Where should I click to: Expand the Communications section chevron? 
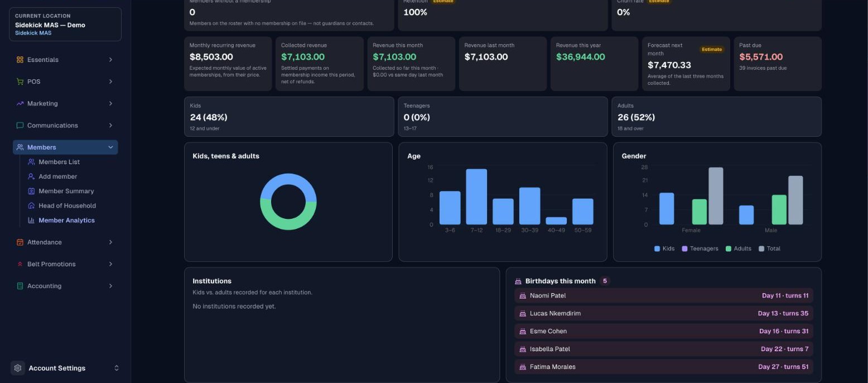pos(110,126)
